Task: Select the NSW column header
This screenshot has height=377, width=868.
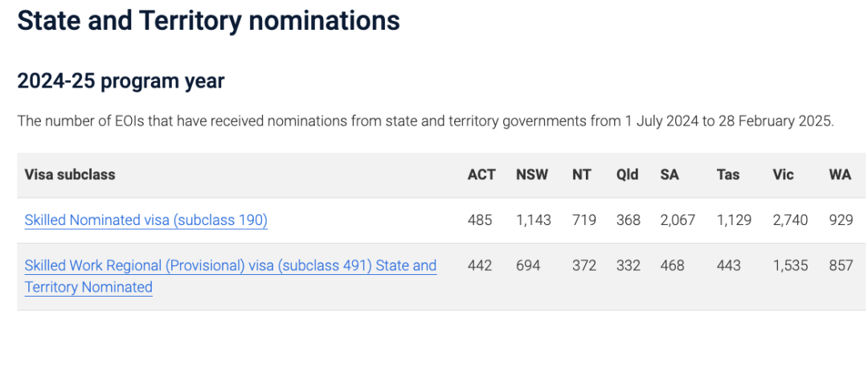Action: tap(532, 174)
